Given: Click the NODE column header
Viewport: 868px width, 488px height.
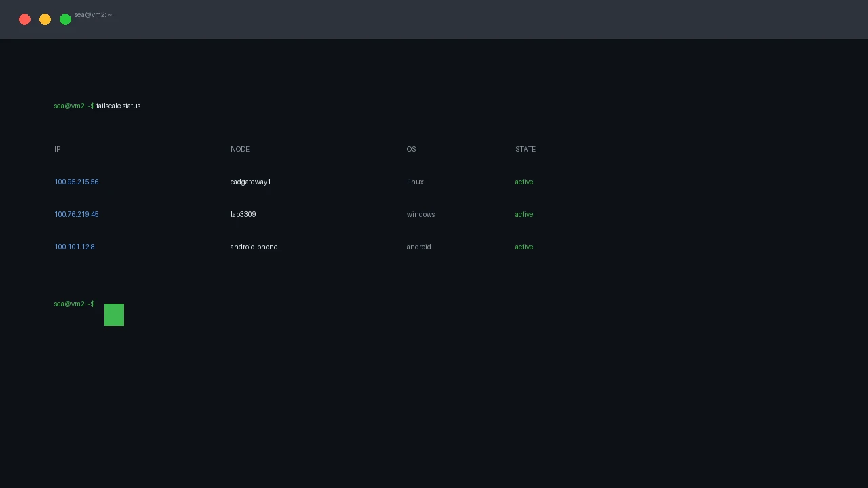Looking at the screenshot, I should pyautogui.click(x=240, y=150).
